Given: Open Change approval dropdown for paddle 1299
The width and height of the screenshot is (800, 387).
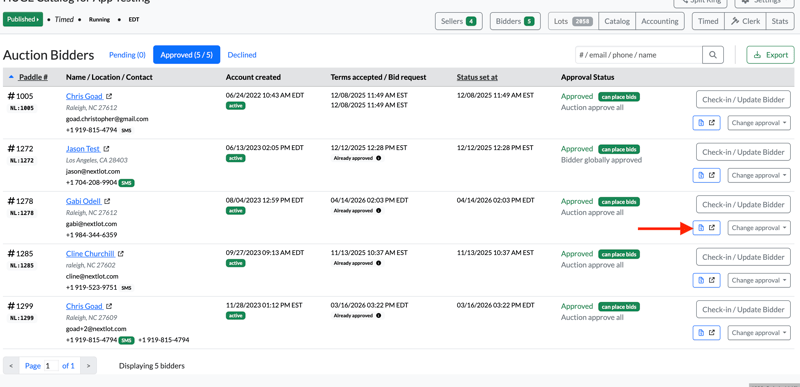Looking at the screenshot, I should point(759,333).
